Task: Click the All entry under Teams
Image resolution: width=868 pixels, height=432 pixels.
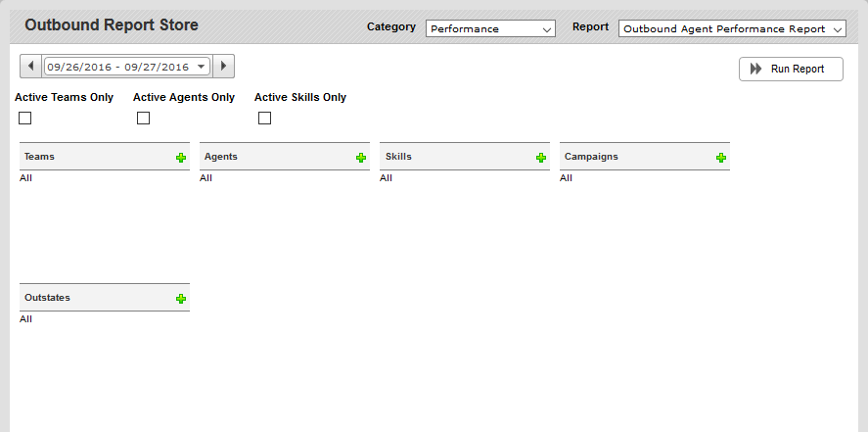Action: tap(25, 177)
